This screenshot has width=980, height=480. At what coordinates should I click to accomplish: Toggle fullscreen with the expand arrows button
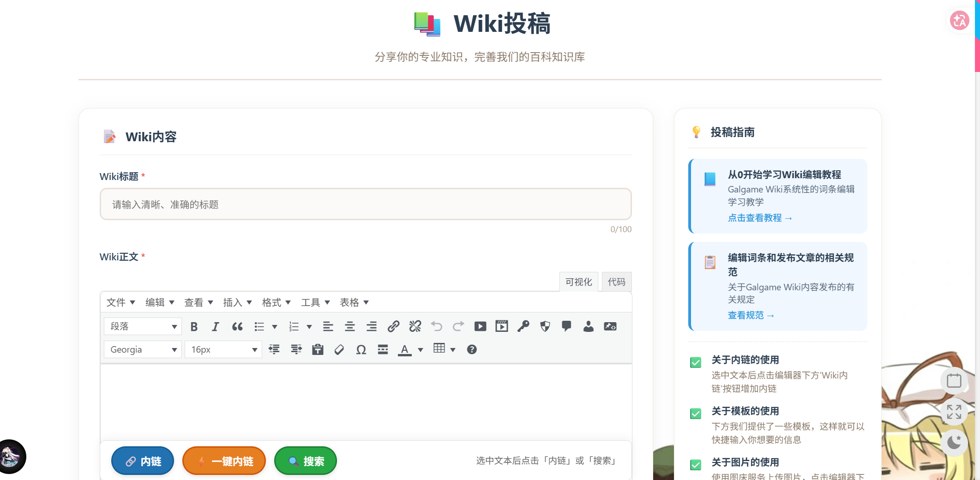954,412
